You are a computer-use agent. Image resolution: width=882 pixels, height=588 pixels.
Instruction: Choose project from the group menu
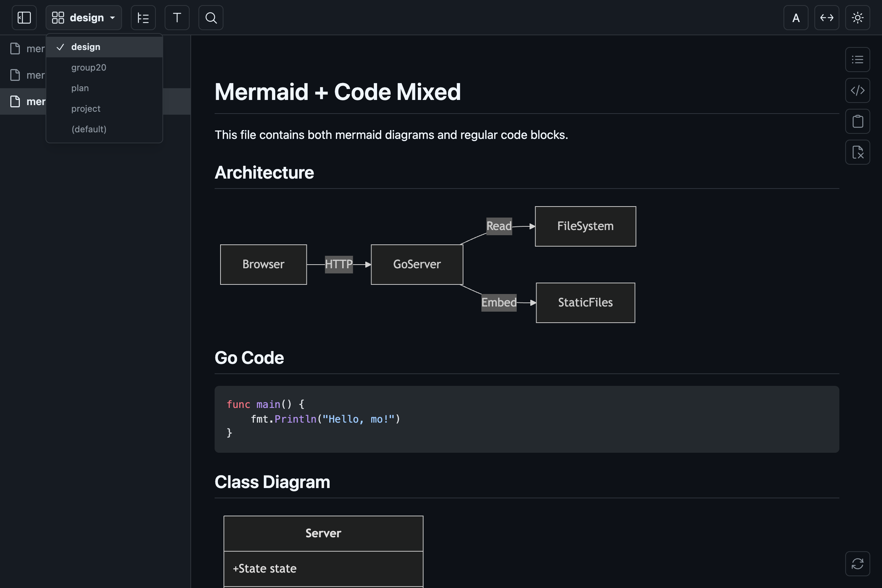[x=104, y=109]
